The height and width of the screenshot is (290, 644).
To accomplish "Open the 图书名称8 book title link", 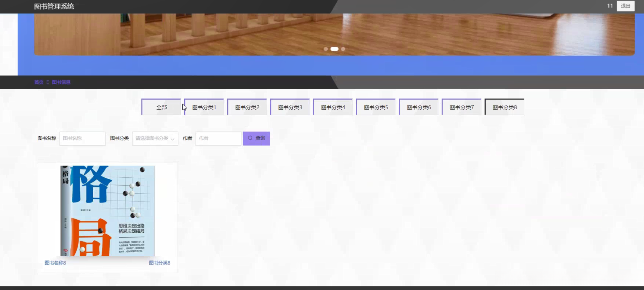I will [55, 263].
